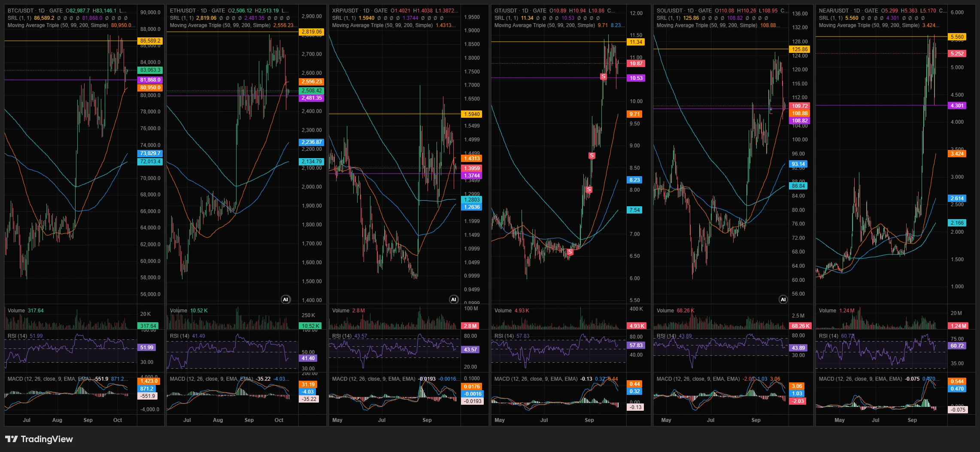Click the red 5.252 price label on NEAR
Viewport: 980px width, 452px height.
click(x=957, y=54)
